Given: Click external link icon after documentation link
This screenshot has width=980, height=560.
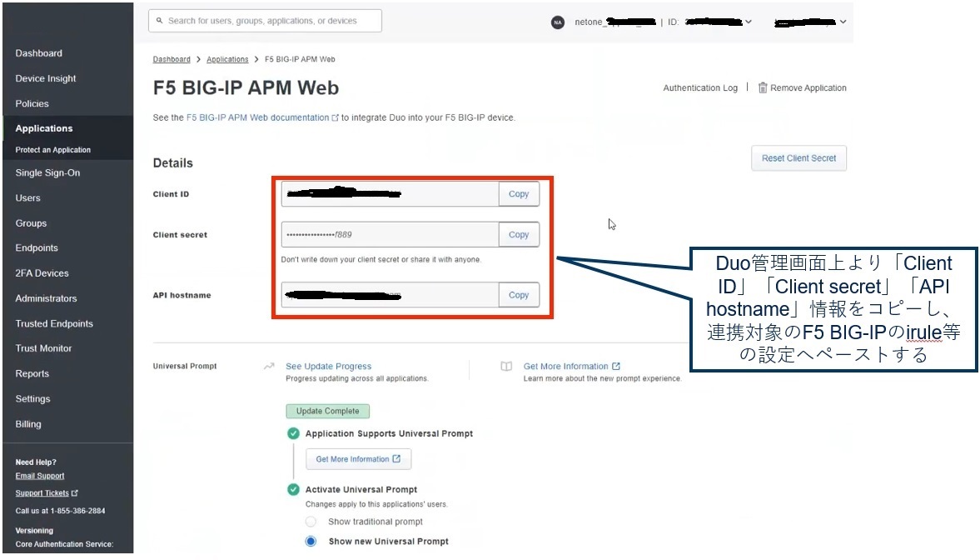Looking at the screenshot, I should [335, 117].
